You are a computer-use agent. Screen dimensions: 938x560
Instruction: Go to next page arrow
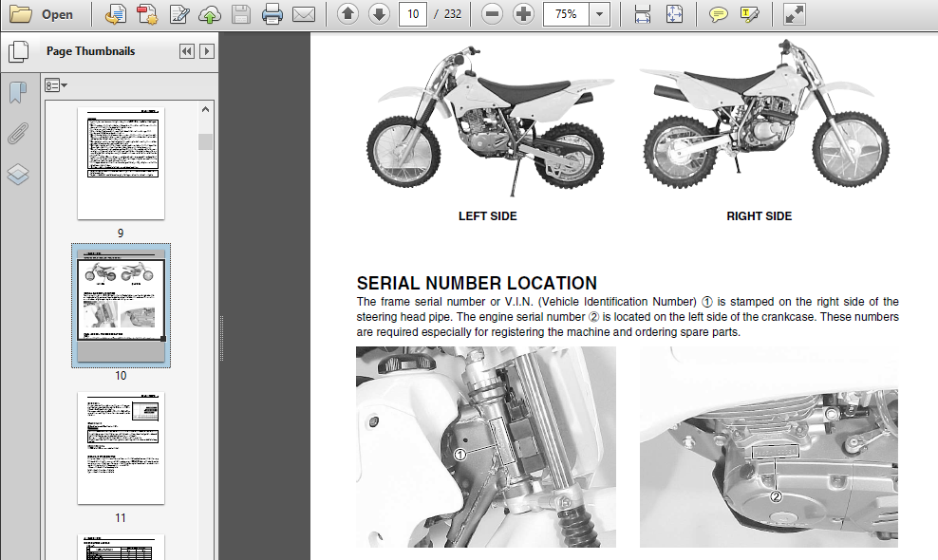(379, 13)
